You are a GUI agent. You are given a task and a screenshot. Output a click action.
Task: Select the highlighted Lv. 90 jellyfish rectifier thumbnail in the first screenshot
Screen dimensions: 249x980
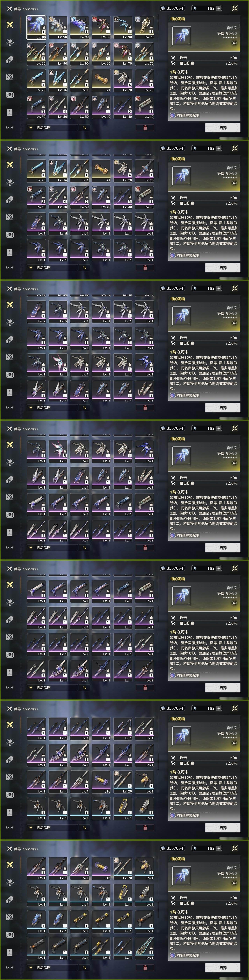36,27
